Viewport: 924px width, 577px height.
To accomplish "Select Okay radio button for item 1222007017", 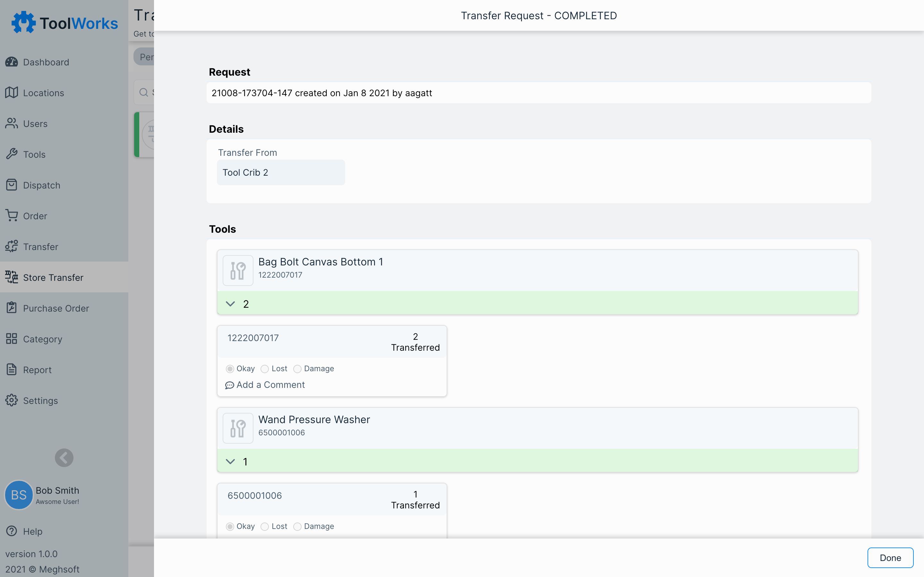I will click(x=230, y=368).
